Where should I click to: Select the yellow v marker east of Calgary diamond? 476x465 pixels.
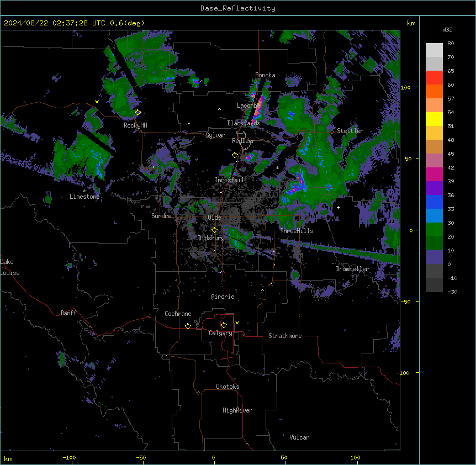click(x=237, y=323)
